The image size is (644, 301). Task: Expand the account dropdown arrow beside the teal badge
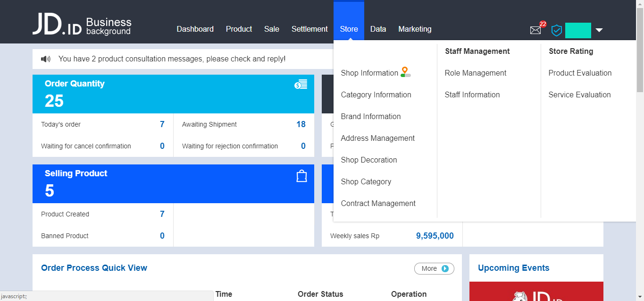point(599,30)
